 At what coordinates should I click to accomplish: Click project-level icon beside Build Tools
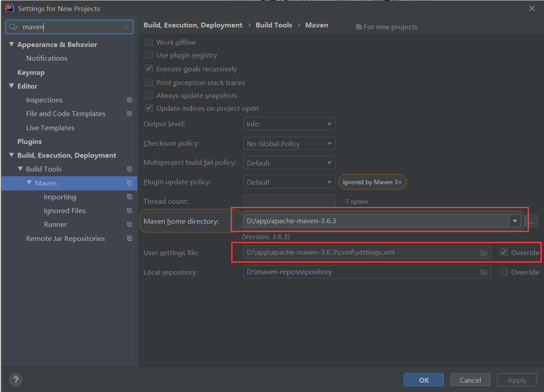point(129,169)
